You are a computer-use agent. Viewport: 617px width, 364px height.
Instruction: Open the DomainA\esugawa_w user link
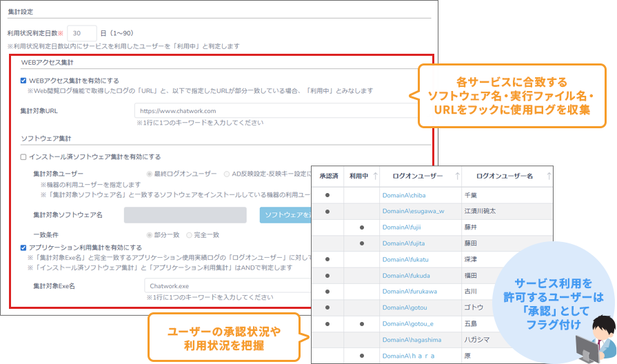click(413, 212)
